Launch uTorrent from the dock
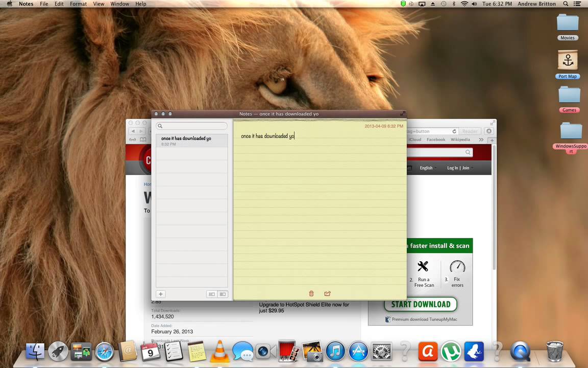This screenshot has height=368, width=588. pyautogui.click(x=451, y=352)
